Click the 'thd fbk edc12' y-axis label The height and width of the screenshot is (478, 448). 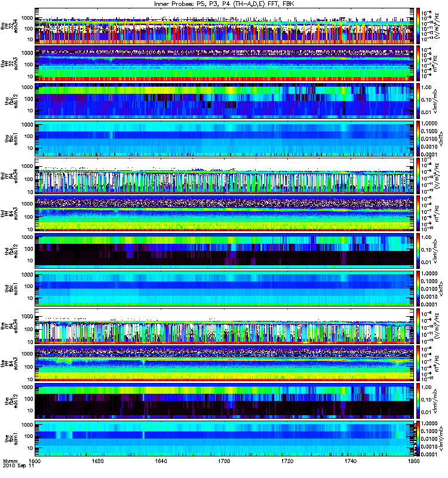pyautogui.click(x=11, y=251)
